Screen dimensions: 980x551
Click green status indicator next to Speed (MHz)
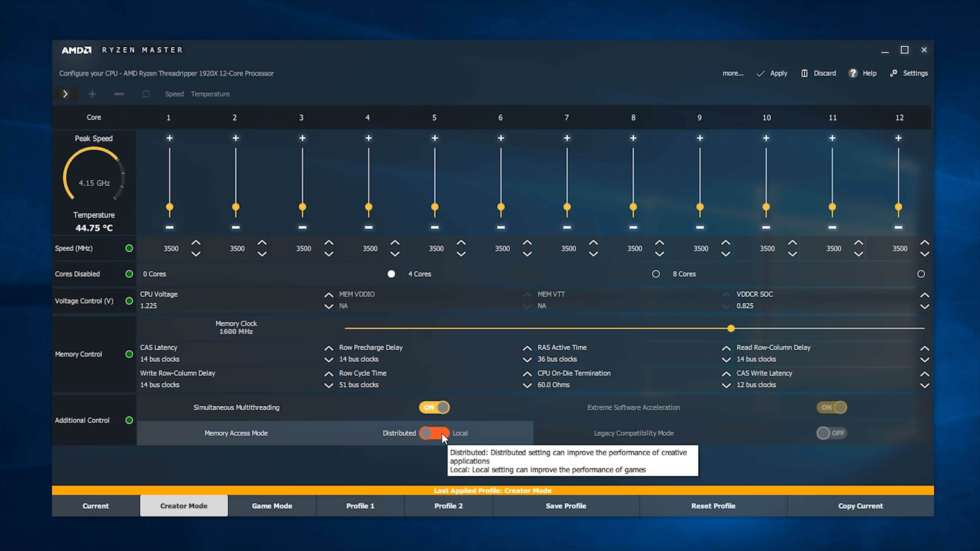pos(129,248)
